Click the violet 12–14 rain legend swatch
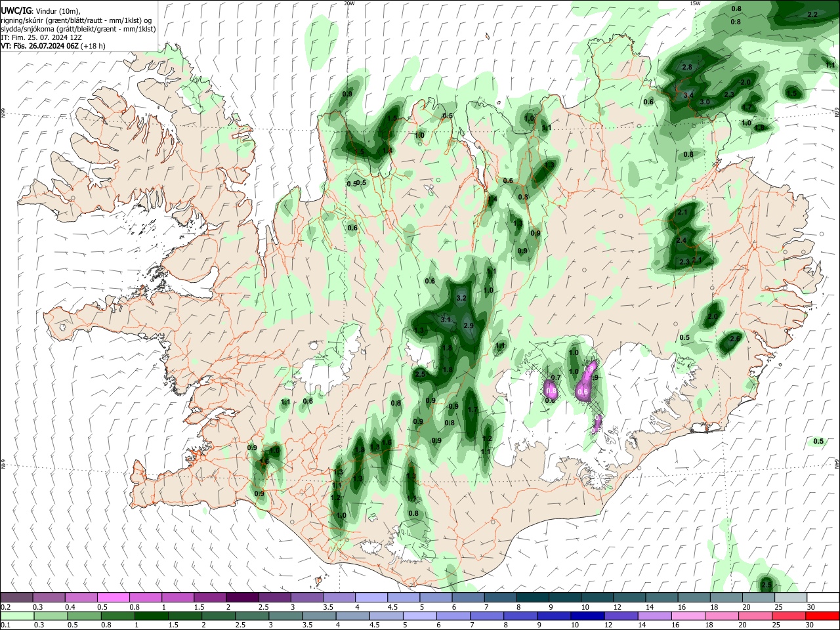The width and height of the screenshot is (840, 630). [x=621, y=616]
